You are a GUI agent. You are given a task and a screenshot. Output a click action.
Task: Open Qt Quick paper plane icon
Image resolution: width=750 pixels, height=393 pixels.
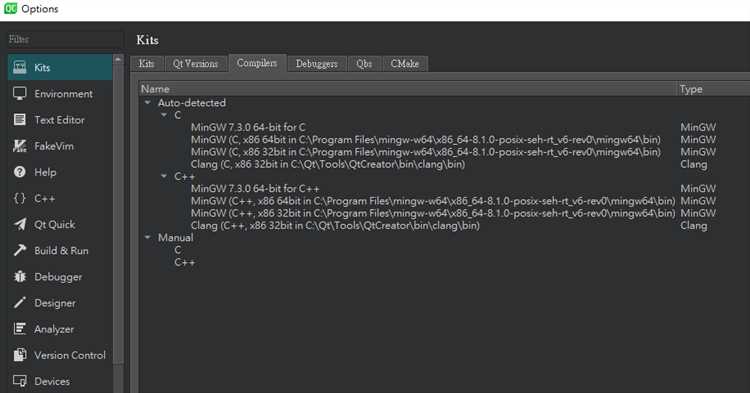point(20,224)
